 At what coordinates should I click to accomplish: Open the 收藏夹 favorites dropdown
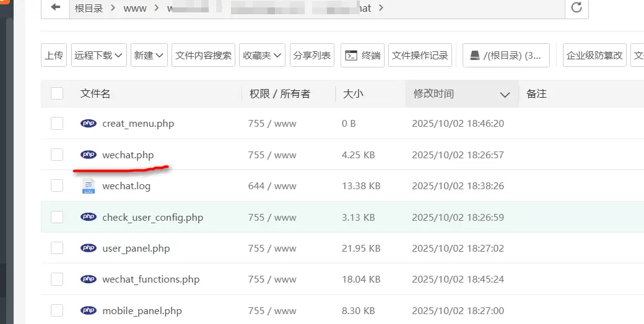pos(263,55)
